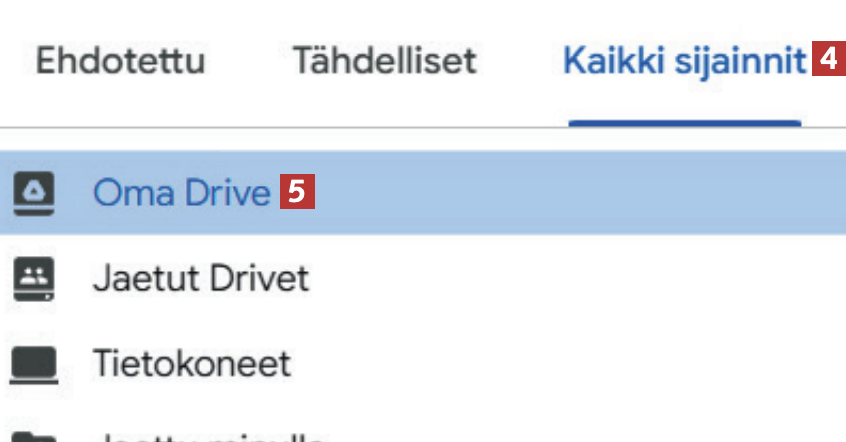Click the blank area of Tietokoneet row
Screen dimensions: 846x442
pos(580,363)
